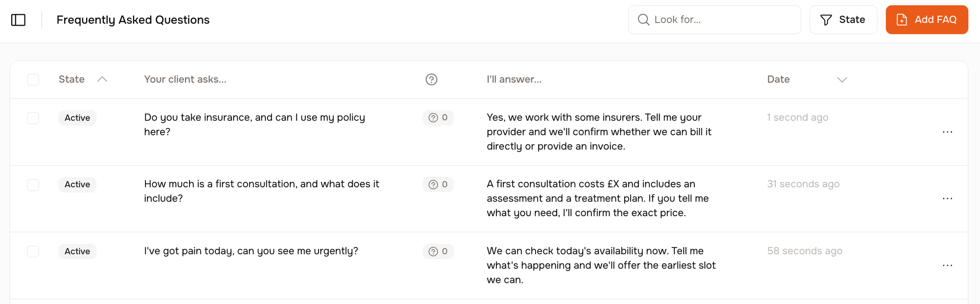Click the question count badge for insurance FAQ
Viewport: 980px width, 304px height.
tap(438, 118)
